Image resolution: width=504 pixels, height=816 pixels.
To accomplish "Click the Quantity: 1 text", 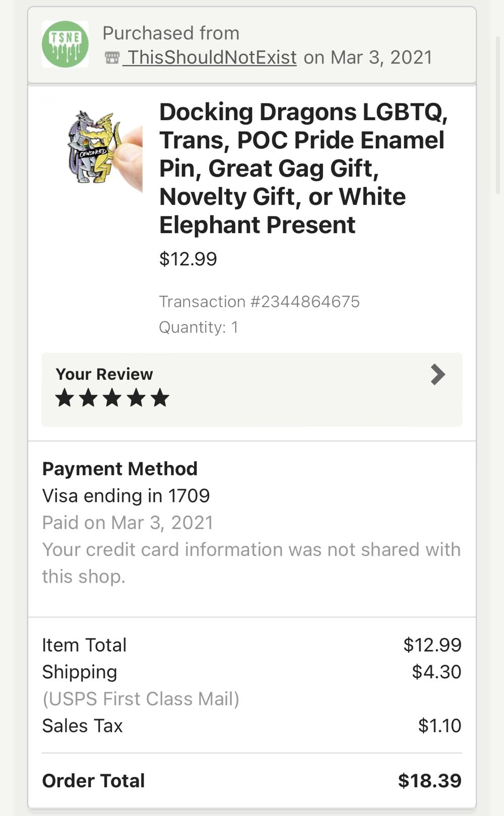I will pyautogui.click(x=198, y=327).
